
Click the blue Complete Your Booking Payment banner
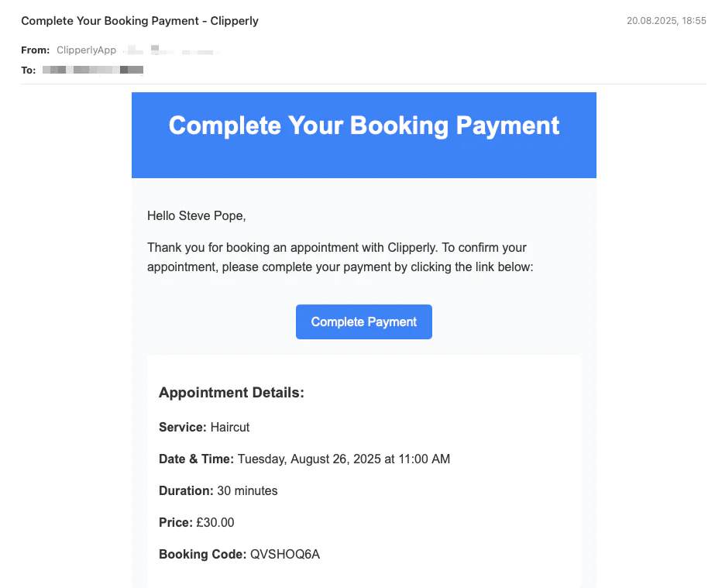pyautogui.click(x=363, y=135)
